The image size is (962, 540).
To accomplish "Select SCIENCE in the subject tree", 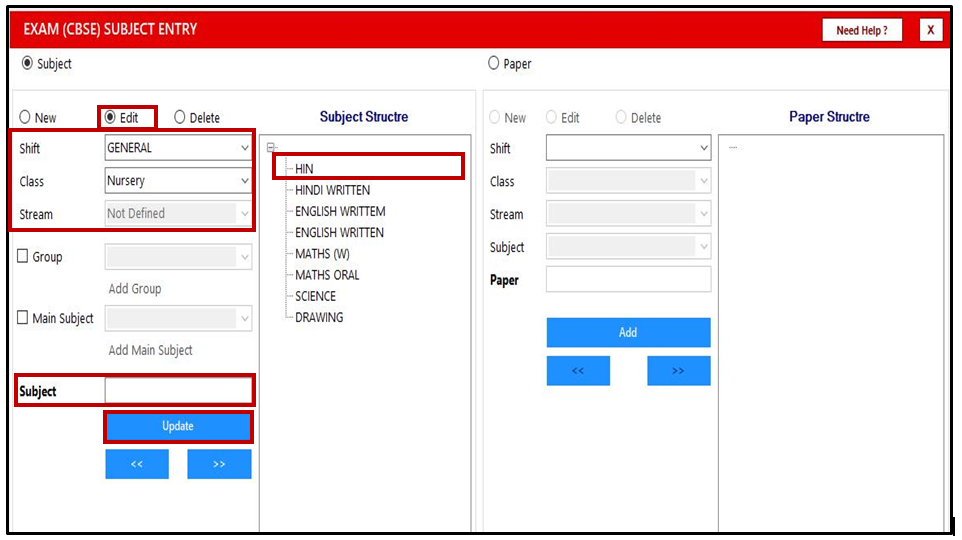I will click(x=315, y=296).
